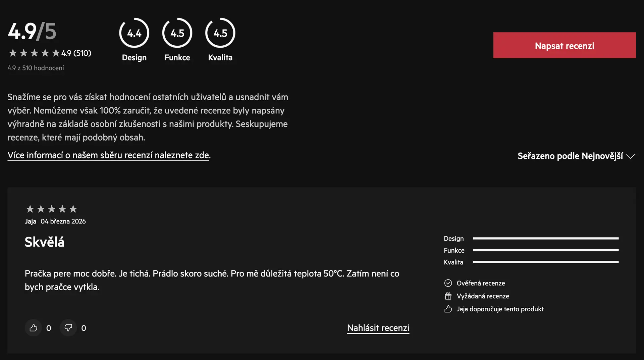Click the recommend thumbs-up outline icon
Image resolution: width=644 pixels, height=360 pixels.
point(448,309)
